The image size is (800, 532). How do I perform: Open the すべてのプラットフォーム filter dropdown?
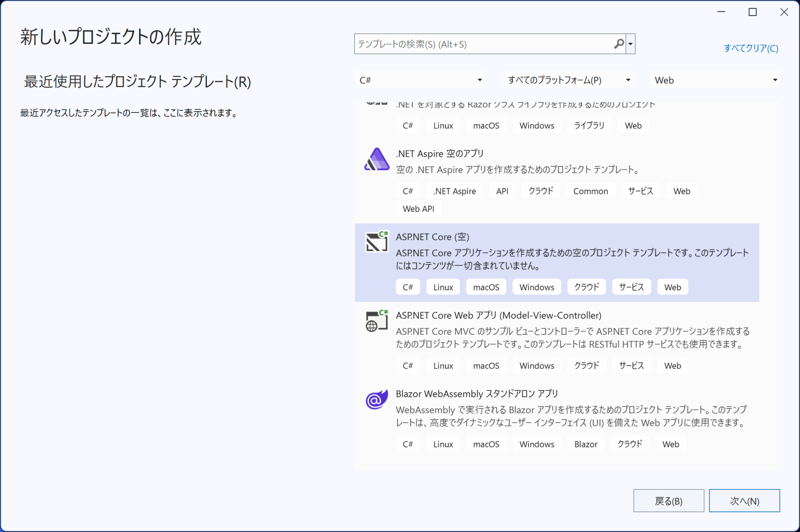[569, 80]
